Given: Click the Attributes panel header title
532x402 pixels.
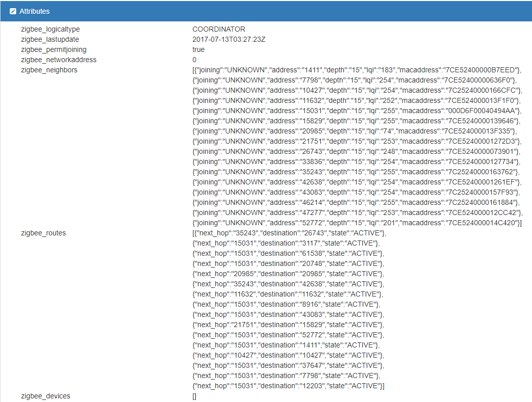Looking at the screenshot, I should pyautogui.click(x=34, y=11).
